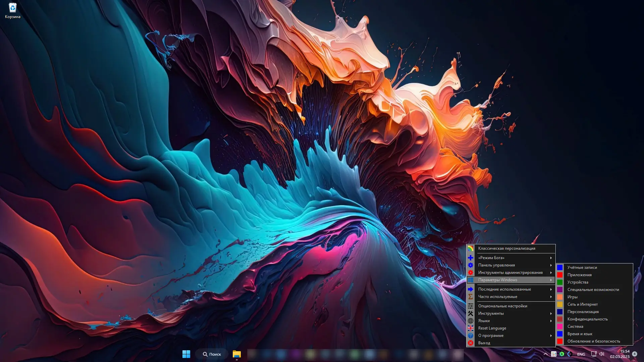Choose Опциональные настройки menu entry

click(502, 306)
